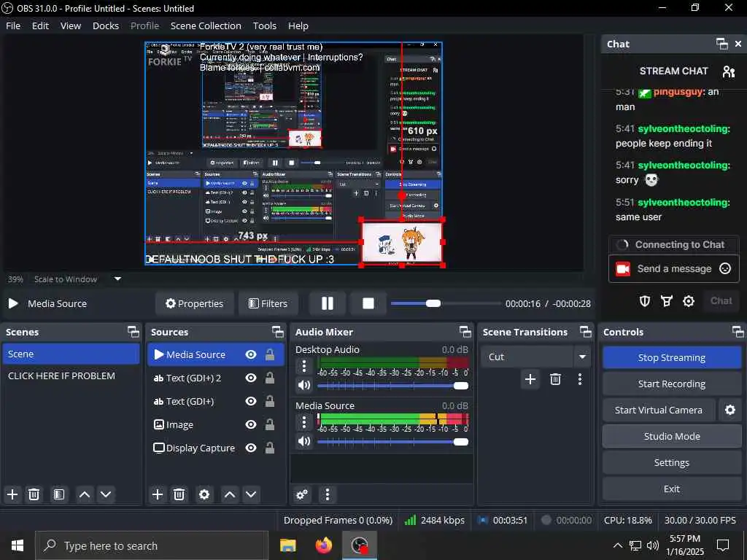Remove the configurable transition
The height and width of the screenshot is (560, 747).
[x=555, y=379]
